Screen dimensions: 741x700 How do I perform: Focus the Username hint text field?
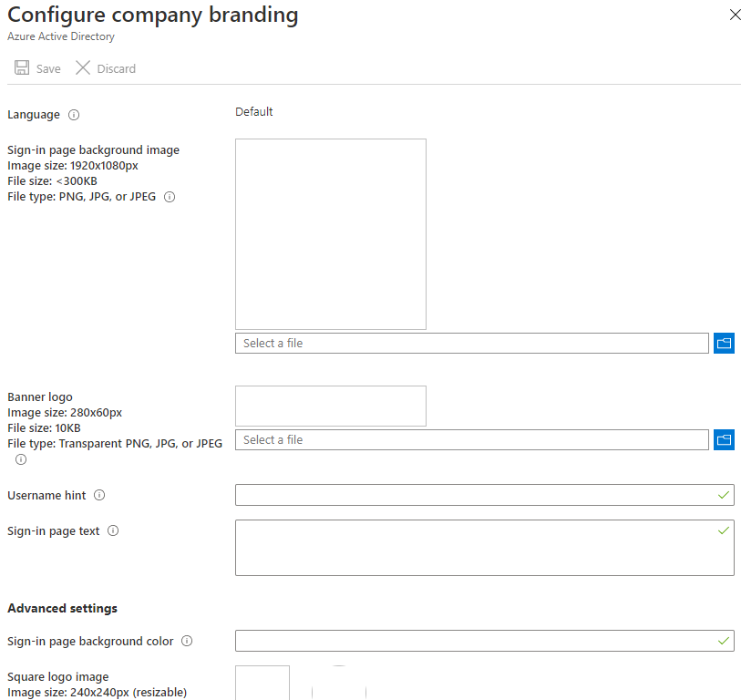click(484, 495)
